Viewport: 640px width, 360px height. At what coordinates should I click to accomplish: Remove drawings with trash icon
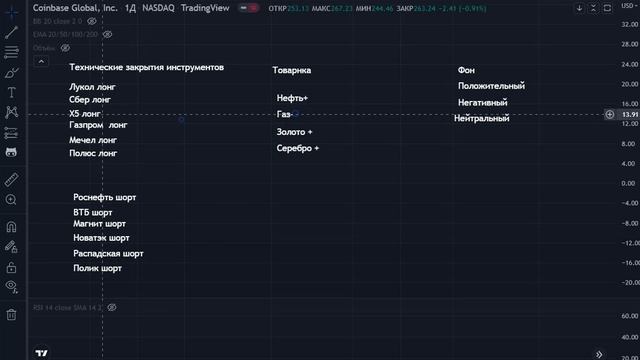point(11,315)
